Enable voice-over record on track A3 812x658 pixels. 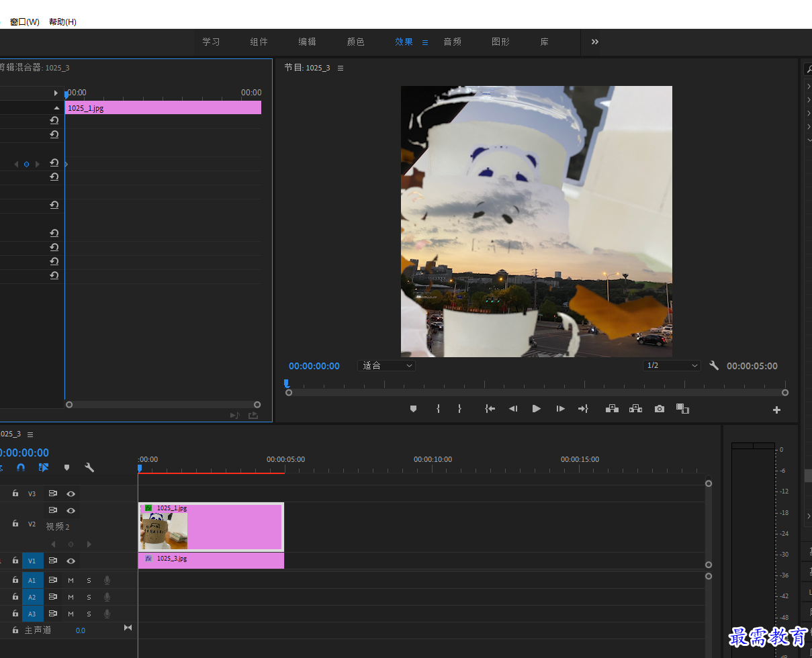click(x=107, y=614)
